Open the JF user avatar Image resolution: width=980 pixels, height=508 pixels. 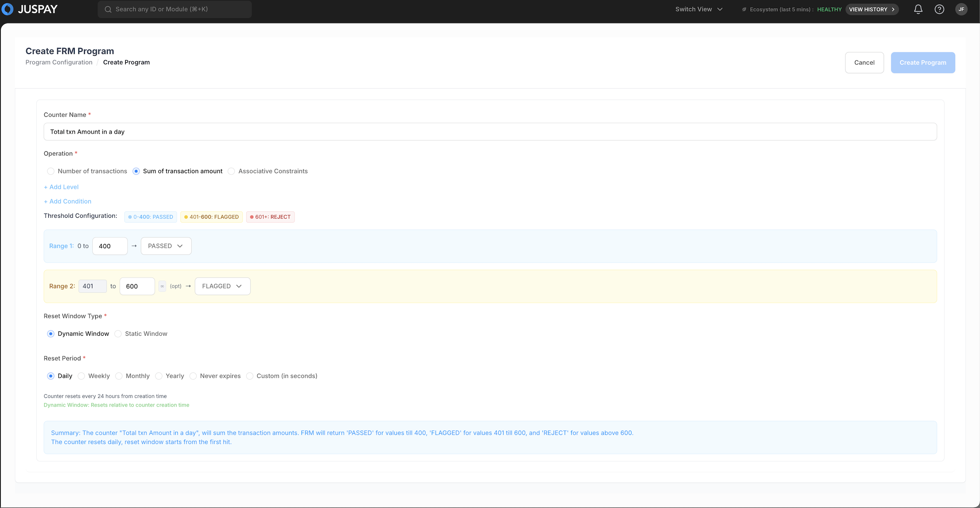[x=961, y=9]
